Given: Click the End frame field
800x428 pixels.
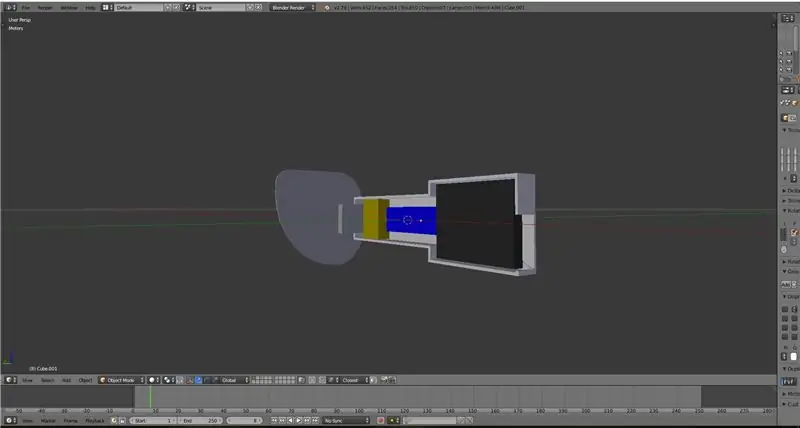Looking at the screenshot, I should [200, 420].
